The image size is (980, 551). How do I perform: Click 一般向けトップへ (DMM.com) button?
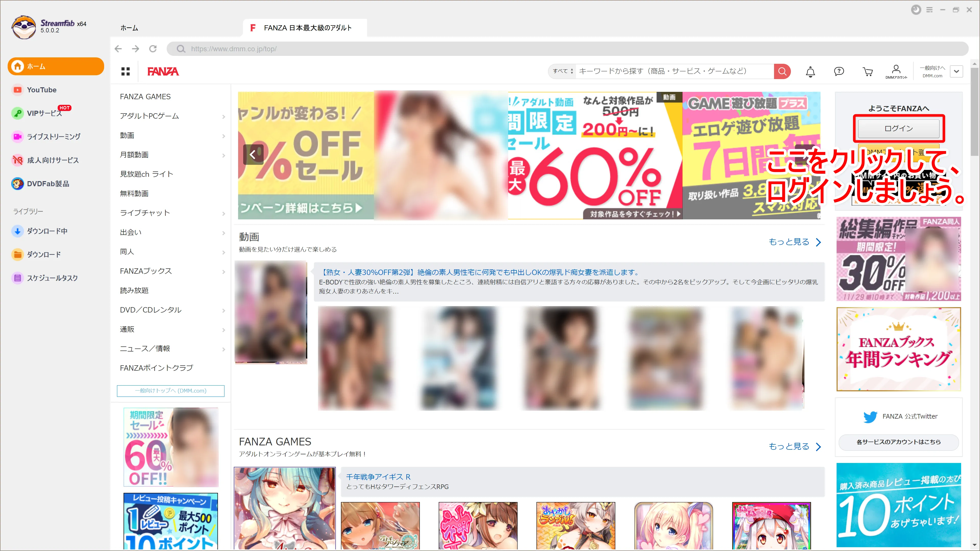[170, 391]
